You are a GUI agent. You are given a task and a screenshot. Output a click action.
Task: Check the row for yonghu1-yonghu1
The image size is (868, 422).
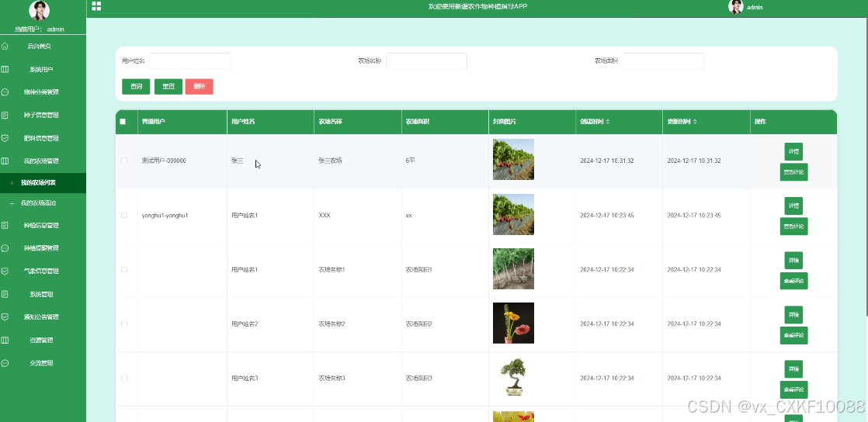[124, 215]
